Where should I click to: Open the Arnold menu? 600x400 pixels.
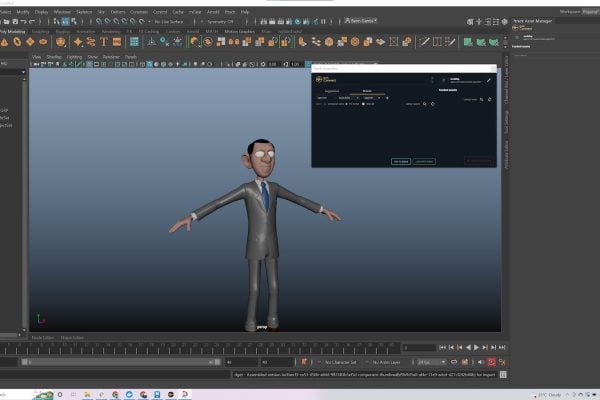coord(212,11)
